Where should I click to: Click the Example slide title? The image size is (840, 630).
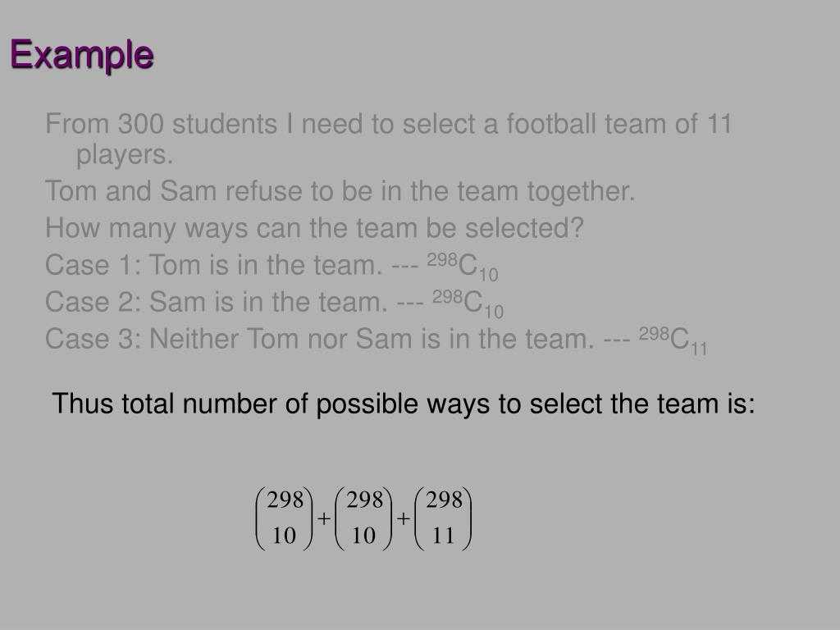point(82,55)
